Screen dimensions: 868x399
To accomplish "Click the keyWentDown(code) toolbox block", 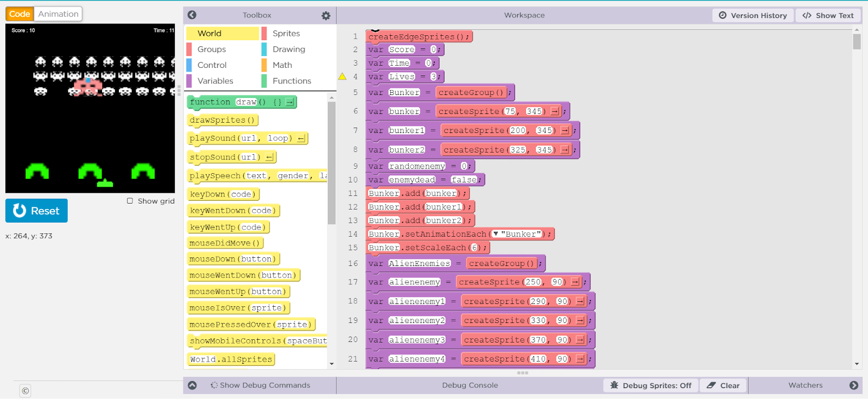I will pyautogui.click(x=233, y=211).
